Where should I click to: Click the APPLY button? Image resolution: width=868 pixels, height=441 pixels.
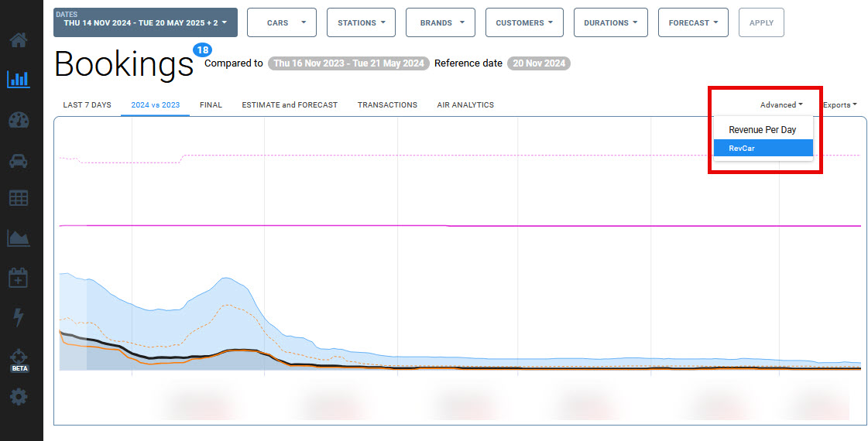click(x=761, y=22)
